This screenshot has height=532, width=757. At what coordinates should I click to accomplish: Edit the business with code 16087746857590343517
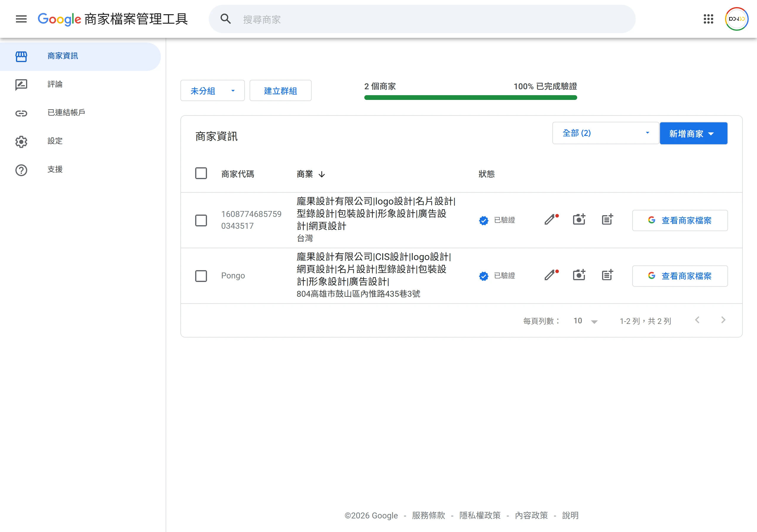551,219
